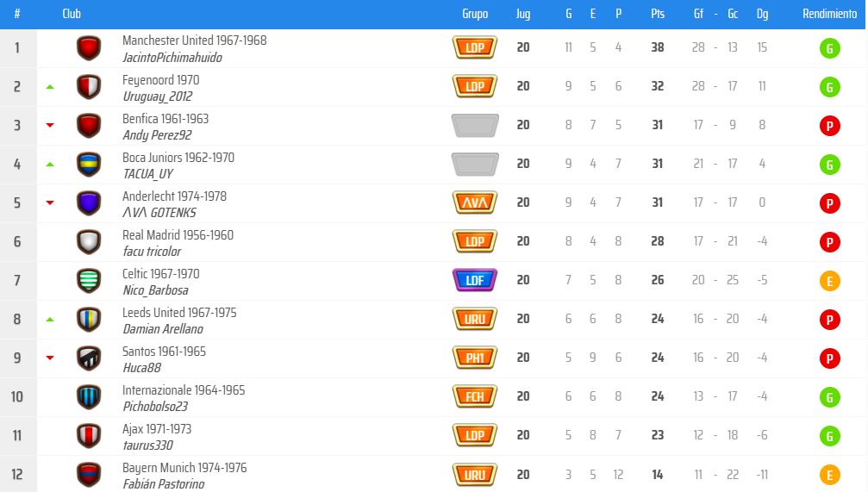Open JacintoPichimahuido manager profile link
The height and width of the screenshot is (492, 868).
pyautogui.click(x=172, y=58)
